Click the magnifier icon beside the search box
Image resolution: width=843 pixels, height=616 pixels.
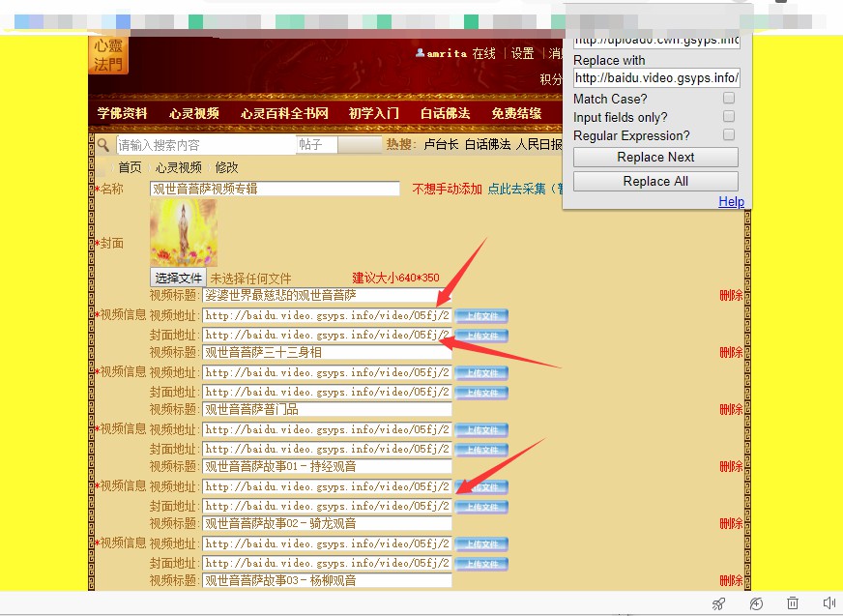(x=103, y=144)
